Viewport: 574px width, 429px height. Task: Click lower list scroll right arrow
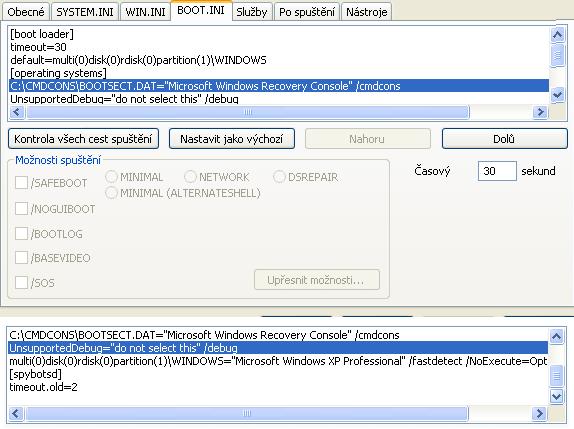pos(540,414)
